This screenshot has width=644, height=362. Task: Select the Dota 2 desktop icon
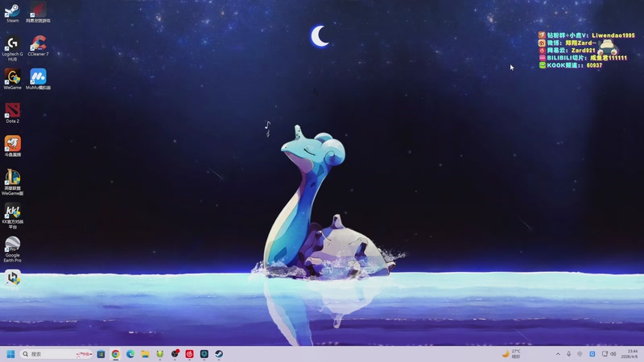point(12,113)
